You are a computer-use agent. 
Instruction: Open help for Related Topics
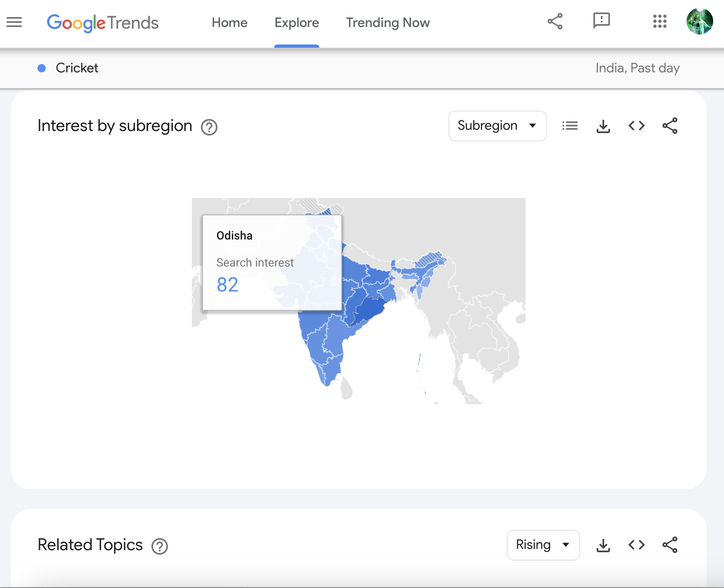click(159, 546)
